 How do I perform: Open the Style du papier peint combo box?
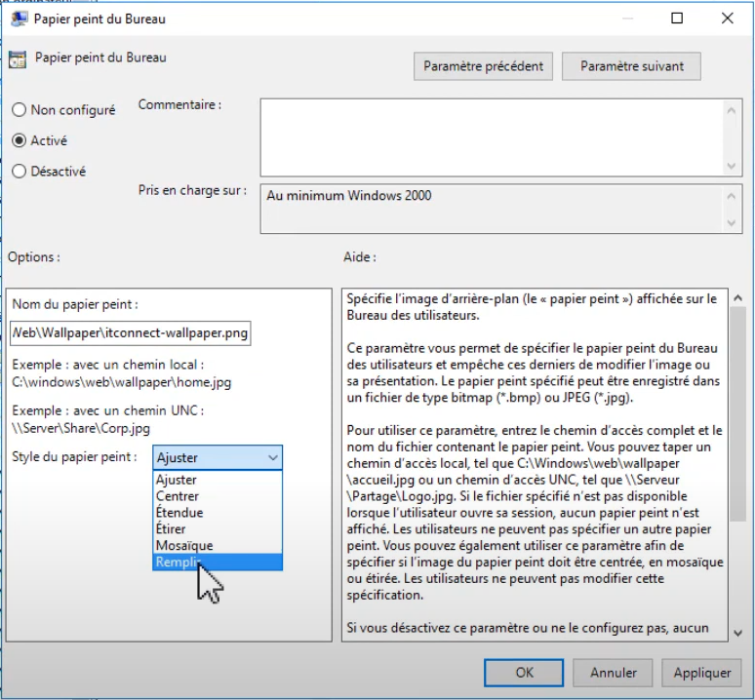coord(218,457)
